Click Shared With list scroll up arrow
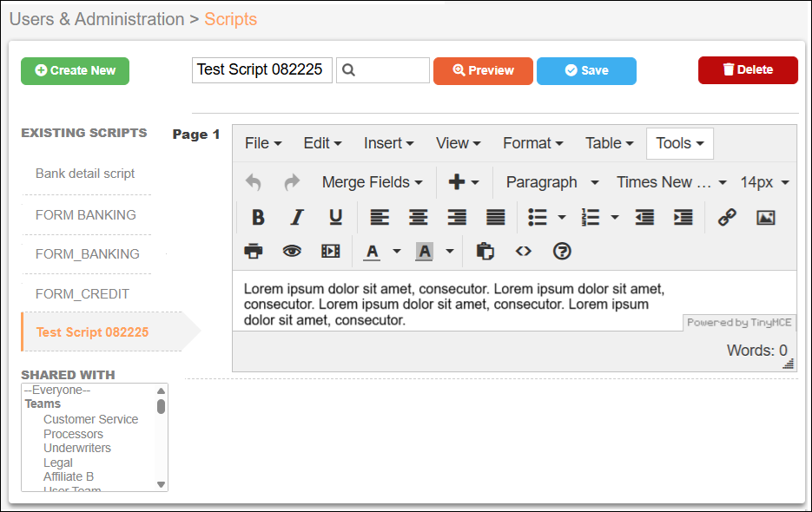The width and height of the screenshot is (812, 512). (161, 391)
